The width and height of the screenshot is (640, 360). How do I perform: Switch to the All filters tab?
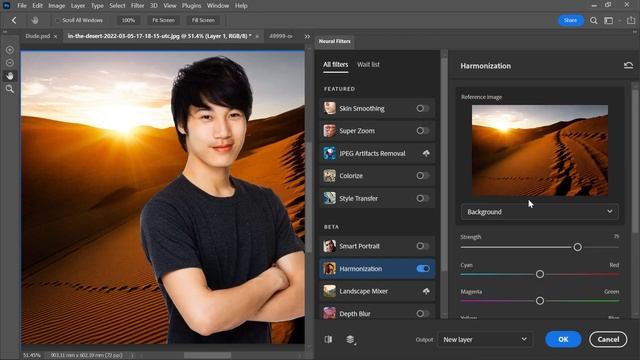point(336,64)
